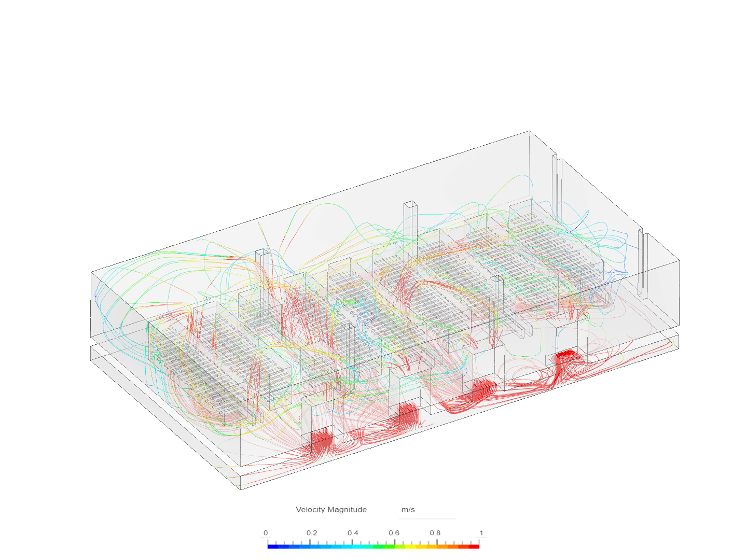The width and height of the screenshot is (747, 560).
Task: Select the 0.4 tick label on legend
Action: (x=353, y=533)
